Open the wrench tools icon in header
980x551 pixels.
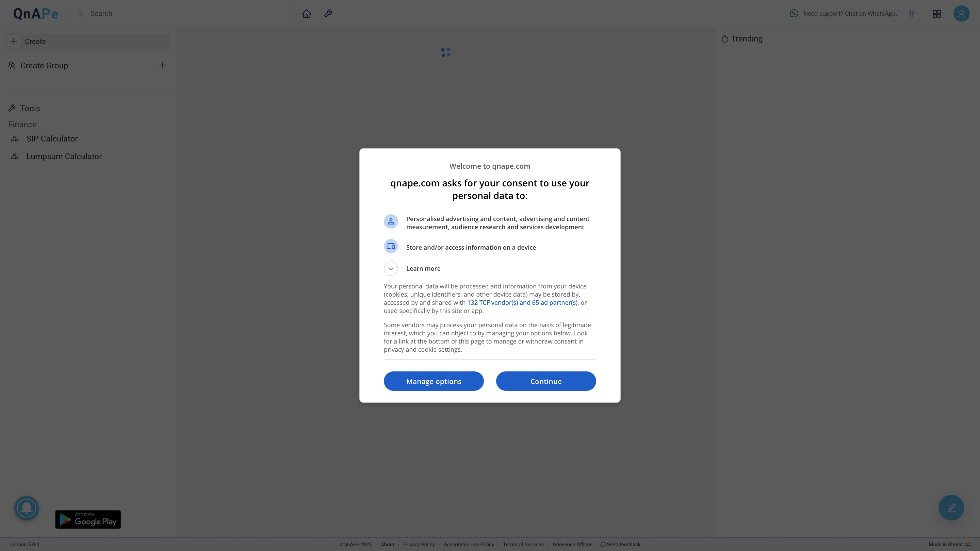[x=328, y=14]
